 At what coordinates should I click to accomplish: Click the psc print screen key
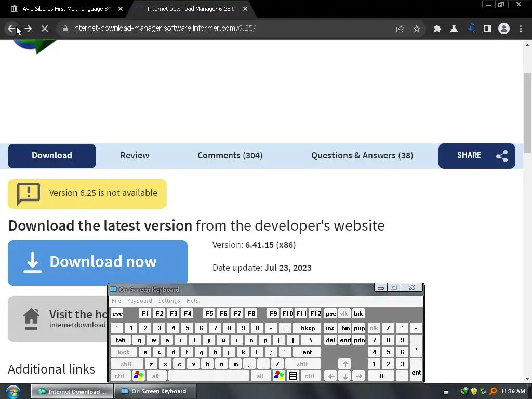[x=331, y=314]
